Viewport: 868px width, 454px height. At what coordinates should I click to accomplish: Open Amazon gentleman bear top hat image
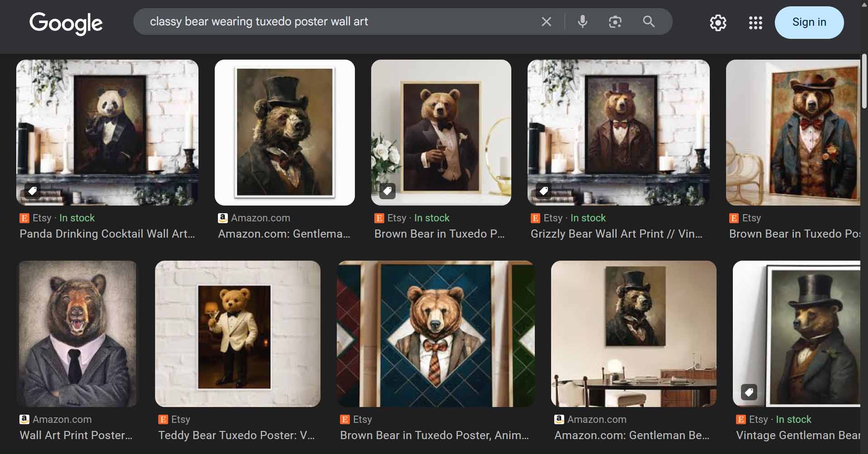click(x=284, y=132)
